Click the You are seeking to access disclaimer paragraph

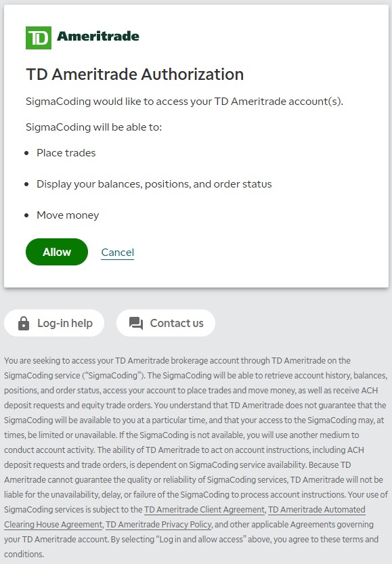pos(196,457)
